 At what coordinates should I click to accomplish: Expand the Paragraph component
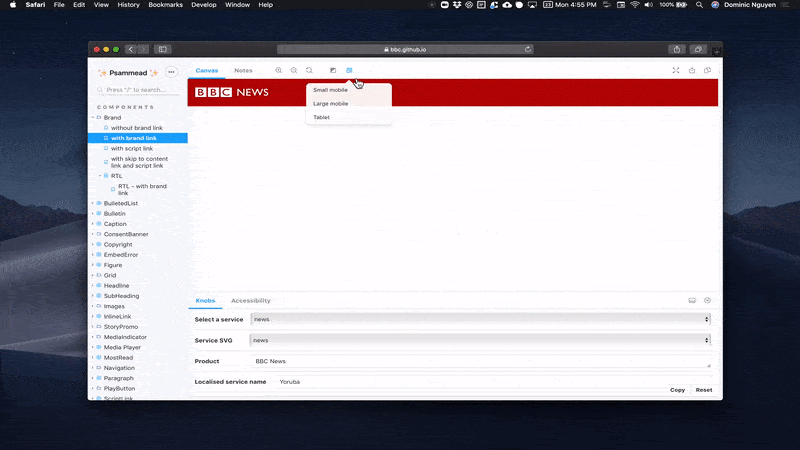(118, 378)
